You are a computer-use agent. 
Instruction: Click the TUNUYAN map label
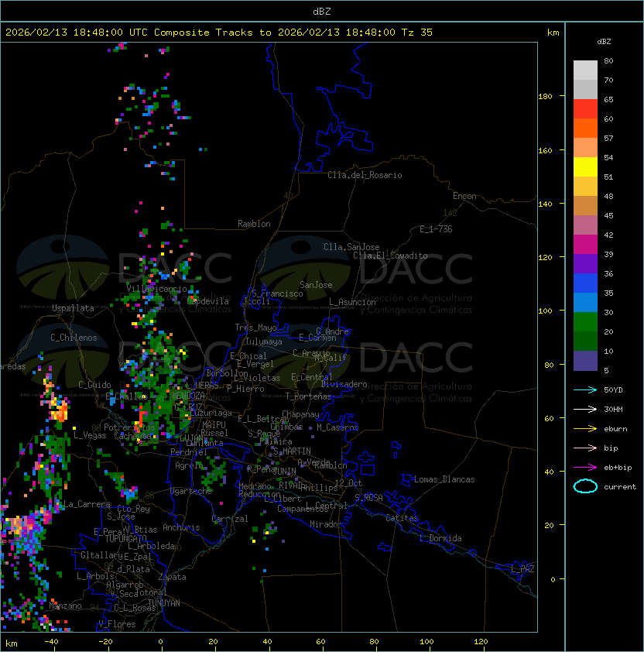click(164, 603)
